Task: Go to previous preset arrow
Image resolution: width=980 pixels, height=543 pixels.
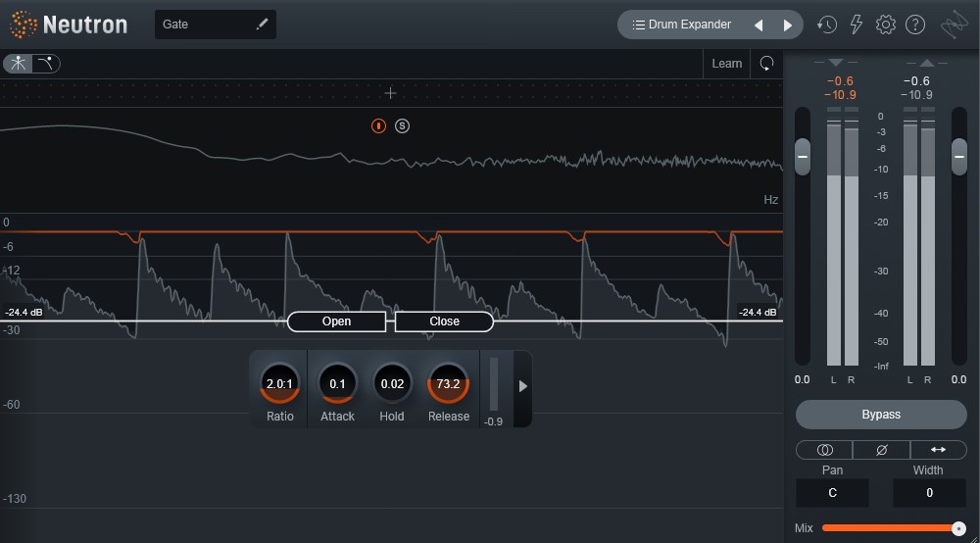Action: [759, 25]
